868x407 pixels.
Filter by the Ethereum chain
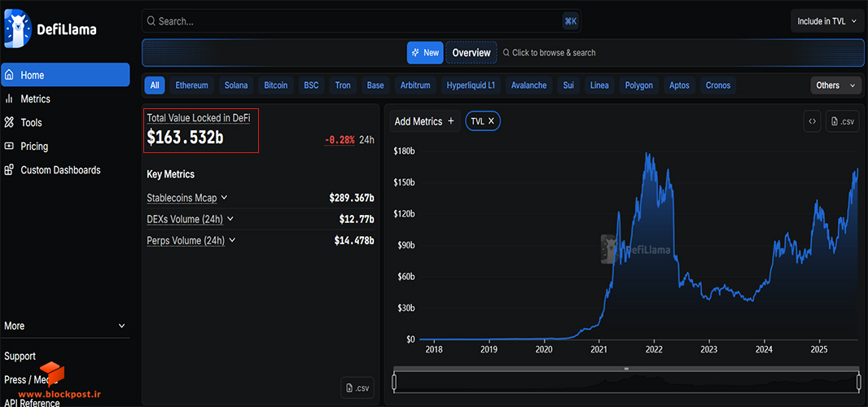[x=191, y=85]
